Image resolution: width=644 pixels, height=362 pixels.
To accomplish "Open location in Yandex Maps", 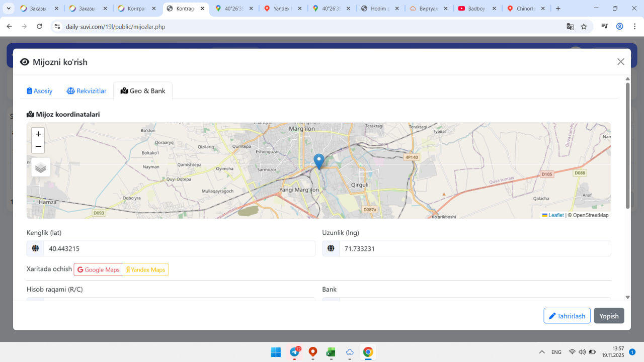I will (146, 269).
